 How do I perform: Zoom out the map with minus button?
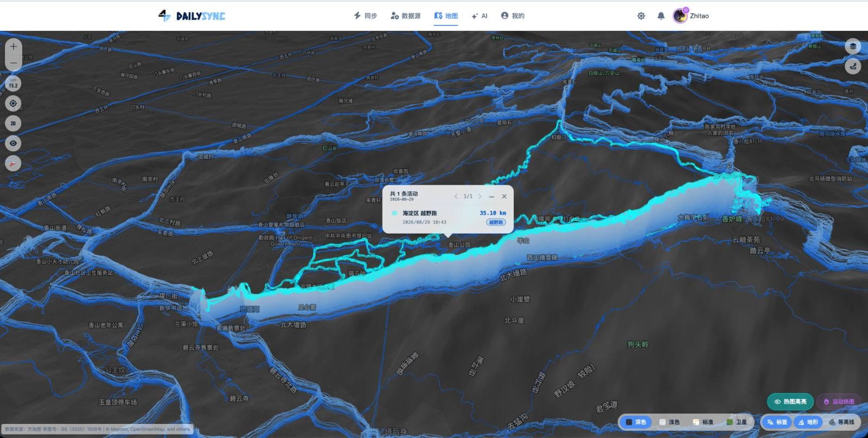coord(14,63)
